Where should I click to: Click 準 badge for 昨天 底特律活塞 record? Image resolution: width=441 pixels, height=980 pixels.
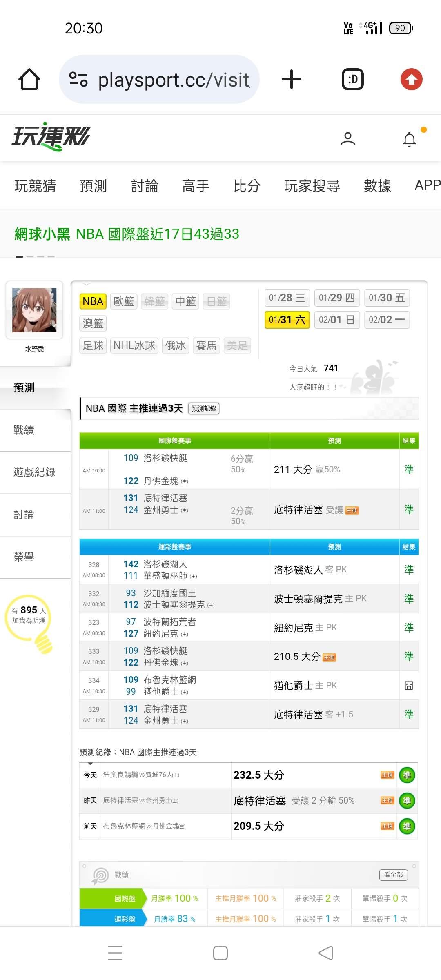click(407, 801)
